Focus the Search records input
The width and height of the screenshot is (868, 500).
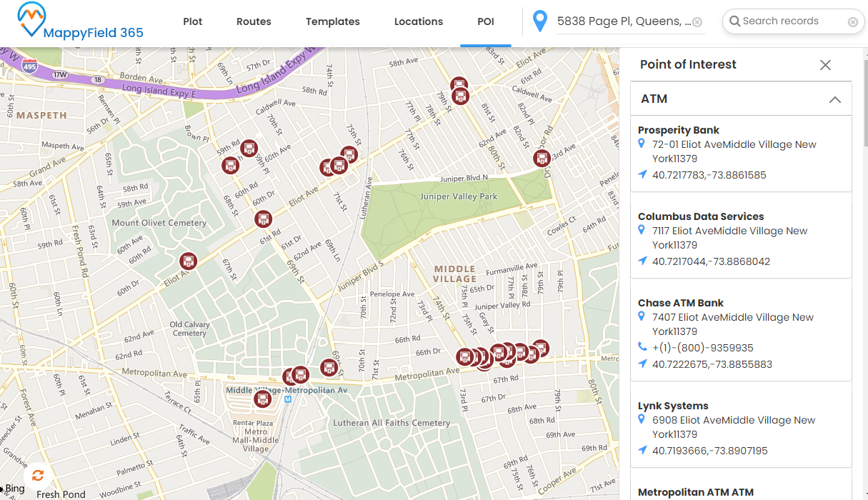tap(794, 21)
